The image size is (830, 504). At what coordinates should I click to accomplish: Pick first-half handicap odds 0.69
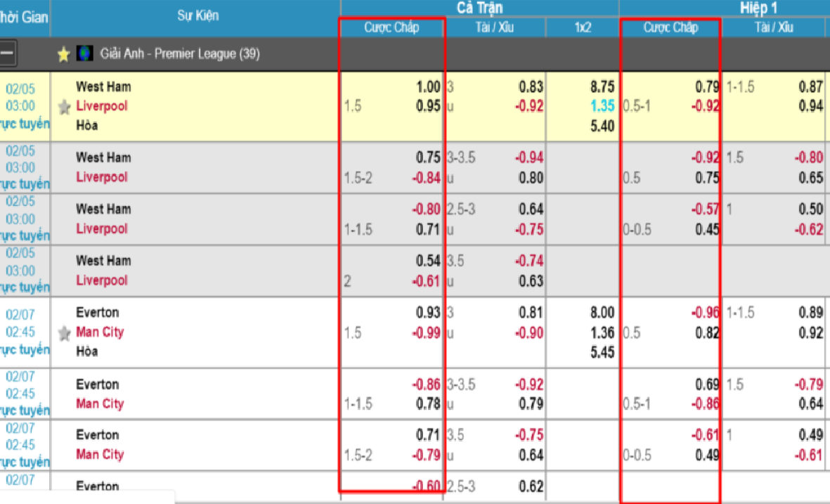pyautogui.click(x=707, y=385)
